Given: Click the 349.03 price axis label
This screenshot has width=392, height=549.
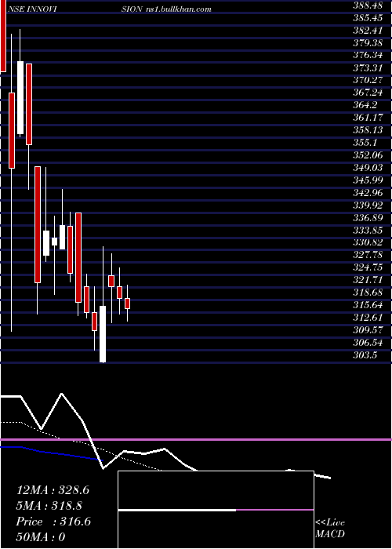Looking at the screenshot, I should (368, 168).
